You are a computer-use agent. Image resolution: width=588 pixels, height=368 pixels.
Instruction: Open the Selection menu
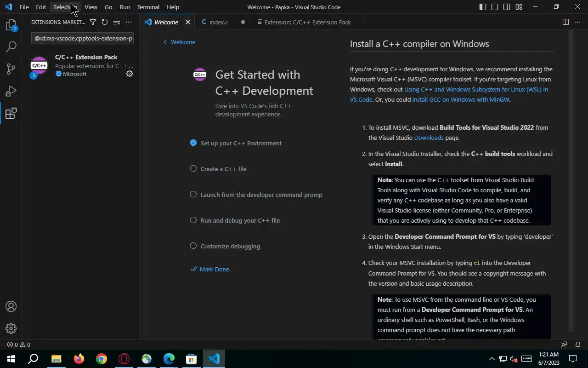click(x=65, y=7)
